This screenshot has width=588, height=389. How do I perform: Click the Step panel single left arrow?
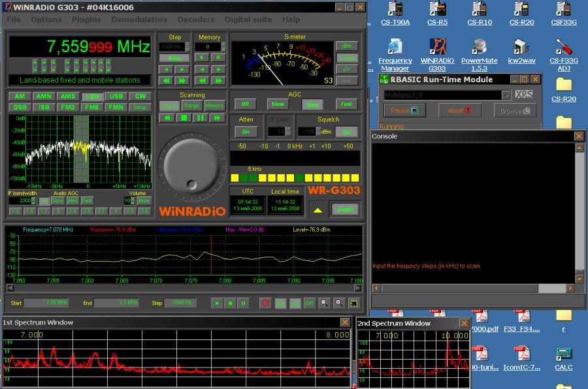point(166,69)
